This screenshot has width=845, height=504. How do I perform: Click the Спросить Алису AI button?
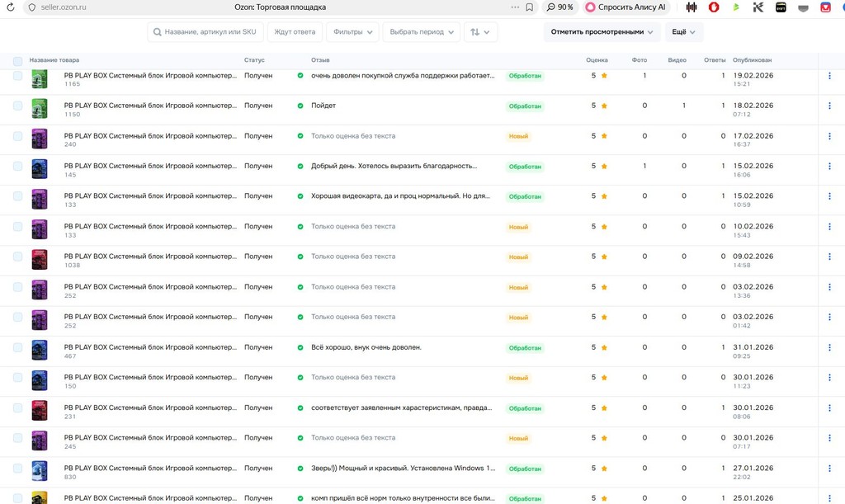tap(625, 7)
